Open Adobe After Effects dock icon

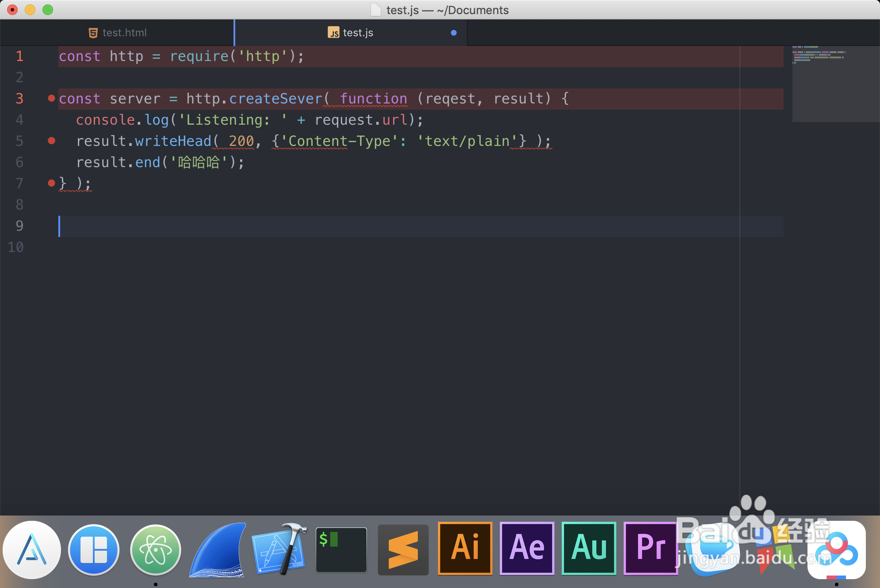pyautogui.click(x=527, y=548)
